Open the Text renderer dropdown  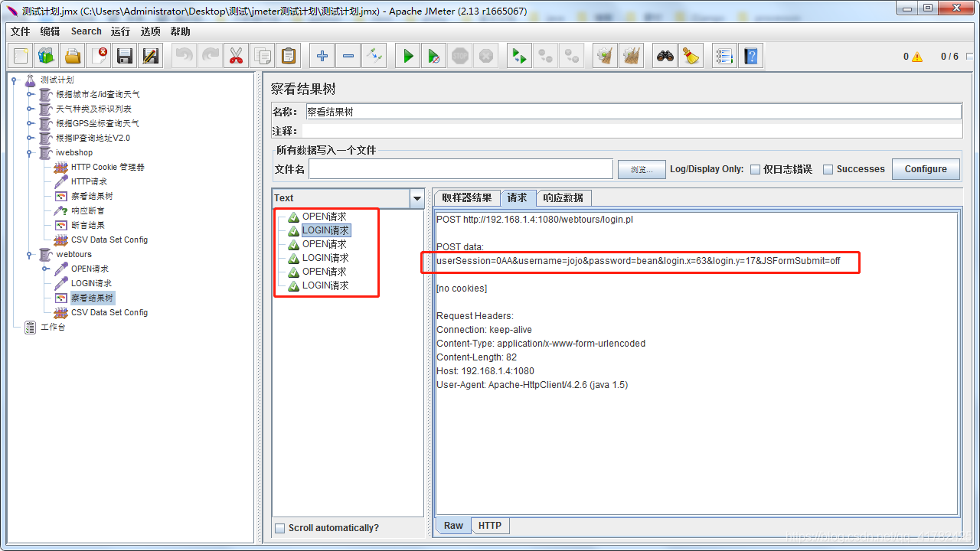(x=416, y=198)
